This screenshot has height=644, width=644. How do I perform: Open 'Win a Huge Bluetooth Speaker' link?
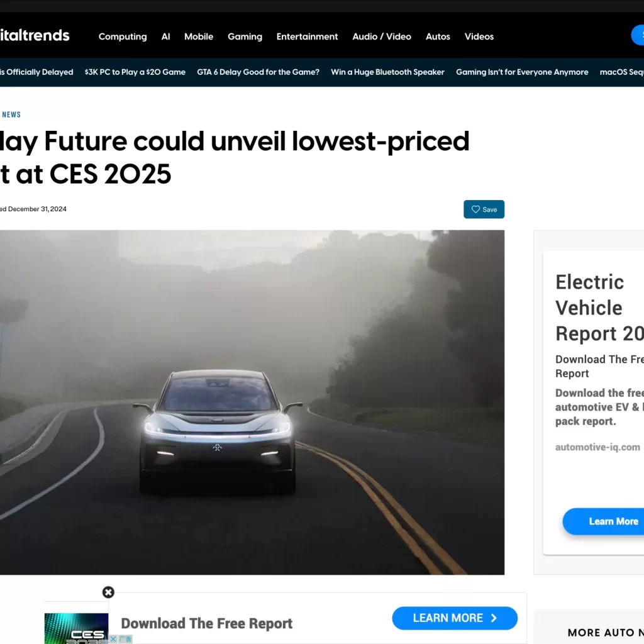point(387,72)
